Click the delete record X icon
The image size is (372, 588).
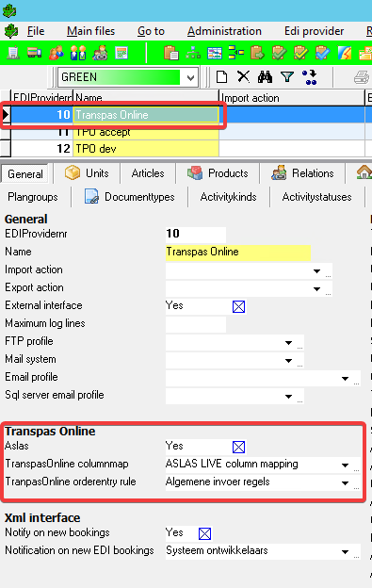[244, 77]
